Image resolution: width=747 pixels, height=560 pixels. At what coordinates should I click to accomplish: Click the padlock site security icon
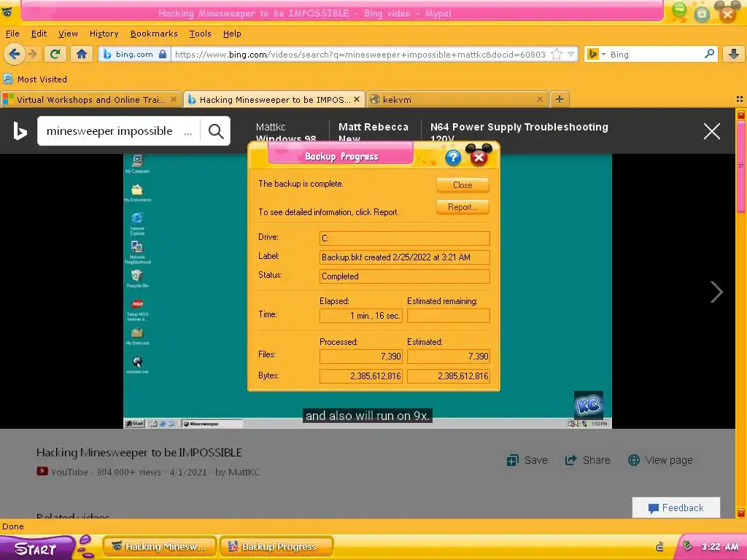(x=163, y=54)
